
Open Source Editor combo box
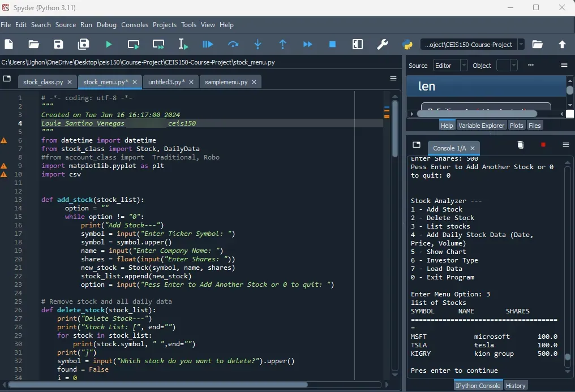[x=450, y=66]
